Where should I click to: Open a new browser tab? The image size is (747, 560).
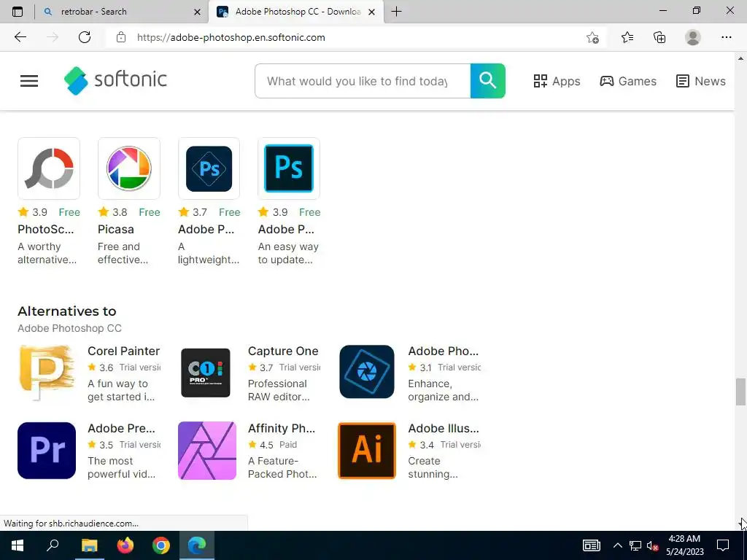point(396,12)
